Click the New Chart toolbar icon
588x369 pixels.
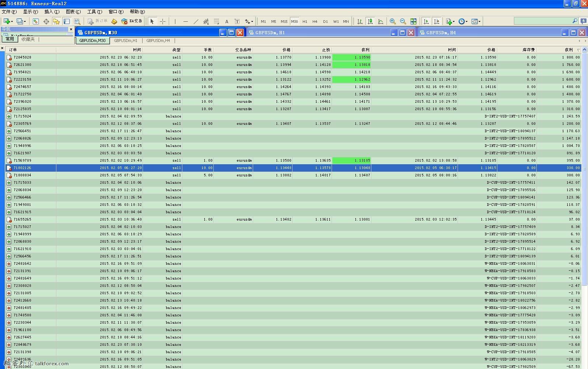[6, 21]
